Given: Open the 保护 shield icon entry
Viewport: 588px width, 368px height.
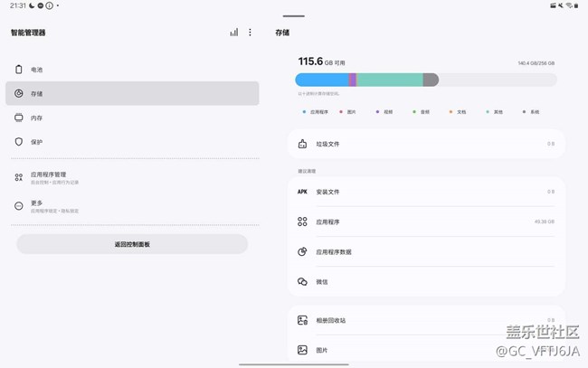Looking at the screenshot, I should [18, 142].
